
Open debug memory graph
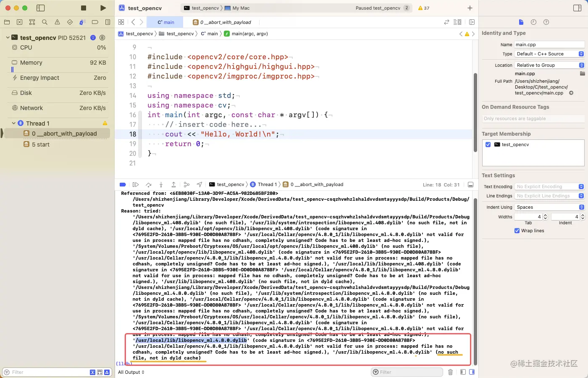click(x=186, y=184)
